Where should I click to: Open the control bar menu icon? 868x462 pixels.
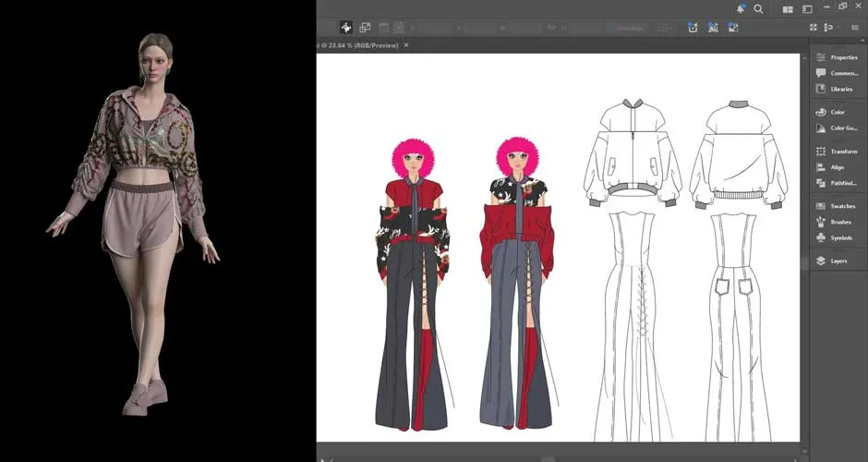point(855,27)
